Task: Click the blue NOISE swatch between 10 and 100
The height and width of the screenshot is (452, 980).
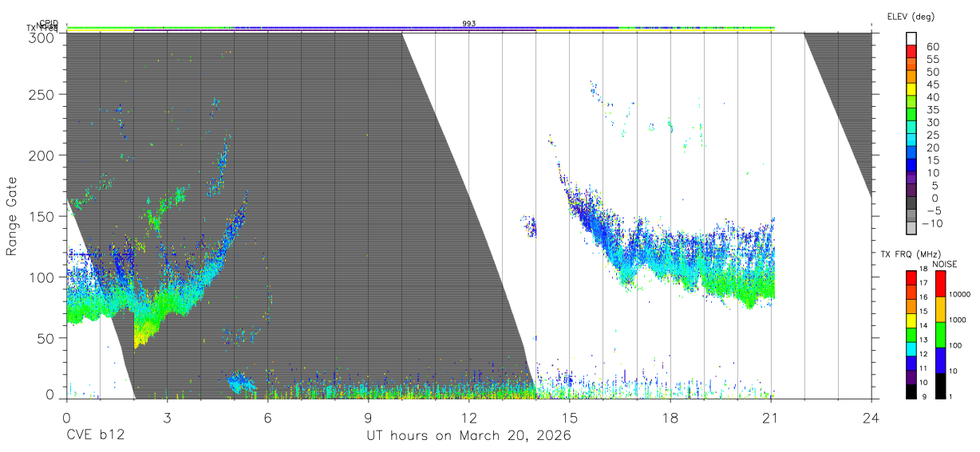Action: click(940, 360)
